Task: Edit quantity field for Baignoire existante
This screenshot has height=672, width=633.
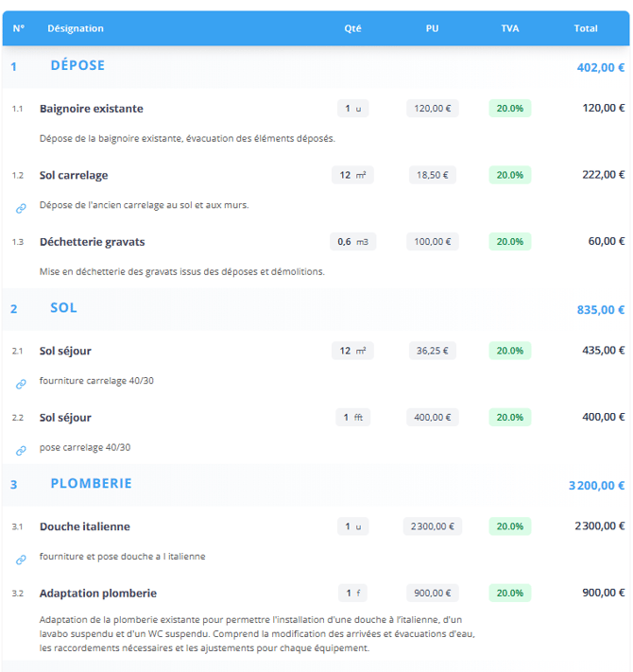Action: pos(353,109)
